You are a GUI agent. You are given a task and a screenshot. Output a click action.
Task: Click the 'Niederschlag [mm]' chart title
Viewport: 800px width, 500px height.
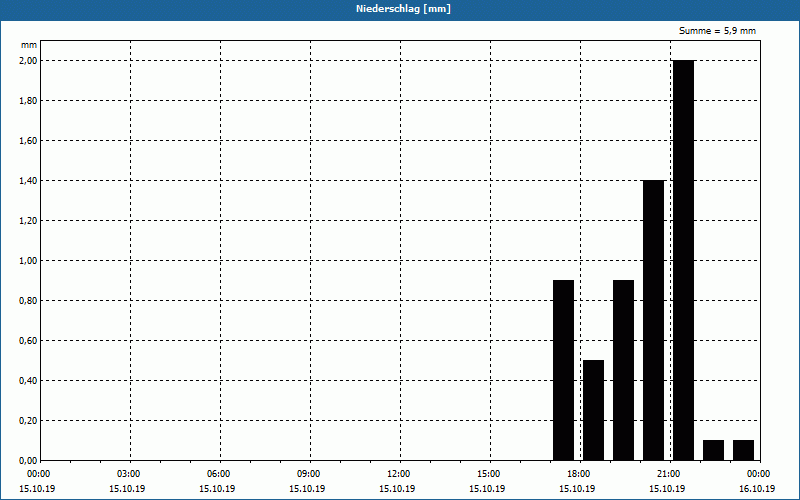pyautogui.click(x=403, y=9)
